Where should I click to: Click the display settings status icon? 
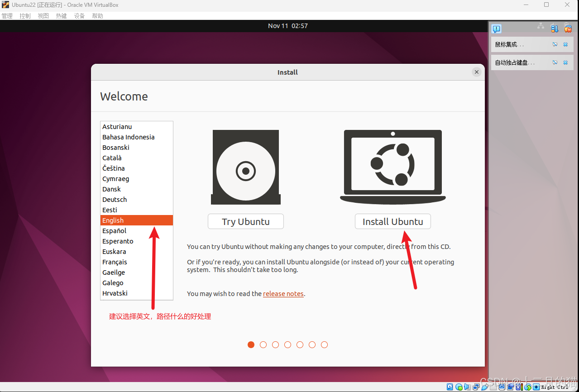point(502,387)
